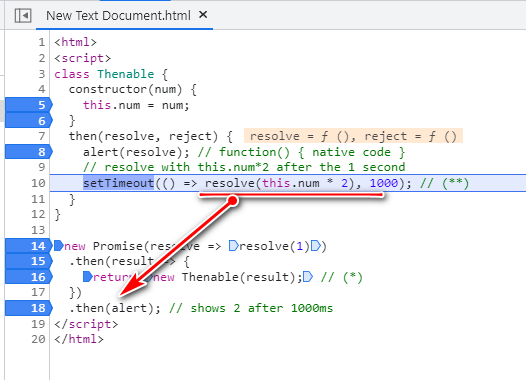Click line number 12 in the gutter
This screenshot has height=380, width=526.
[38, 214]
